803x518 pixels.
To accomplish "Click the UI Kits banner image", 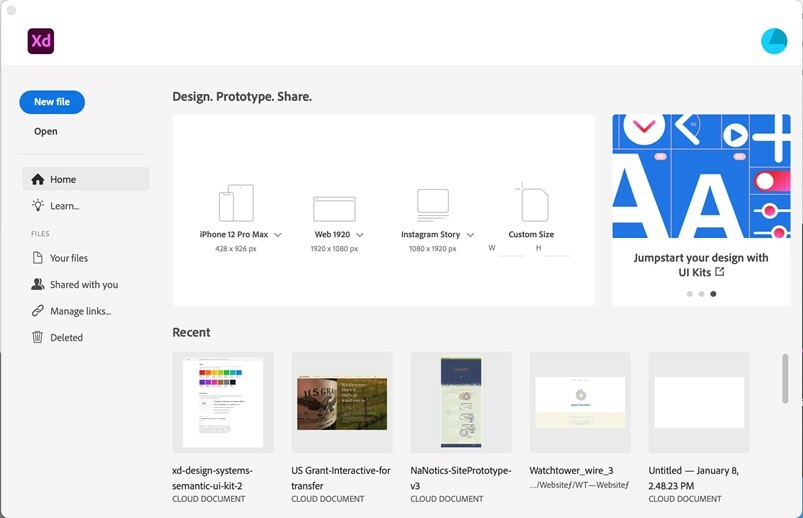I will coord(701,176).
